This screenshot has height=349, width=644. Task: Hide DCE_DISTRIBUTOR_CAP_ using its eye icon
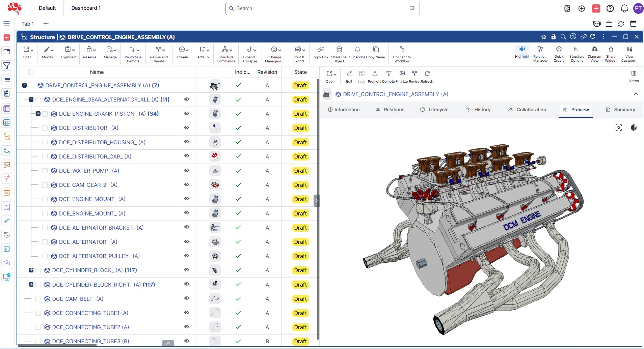coord(186,156)
